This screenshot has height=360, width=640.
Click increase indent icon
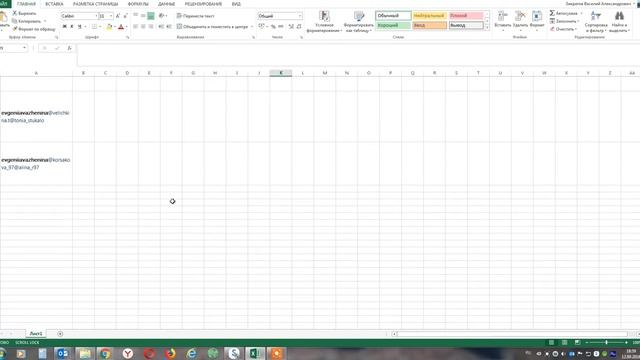(x=169, y=27)
